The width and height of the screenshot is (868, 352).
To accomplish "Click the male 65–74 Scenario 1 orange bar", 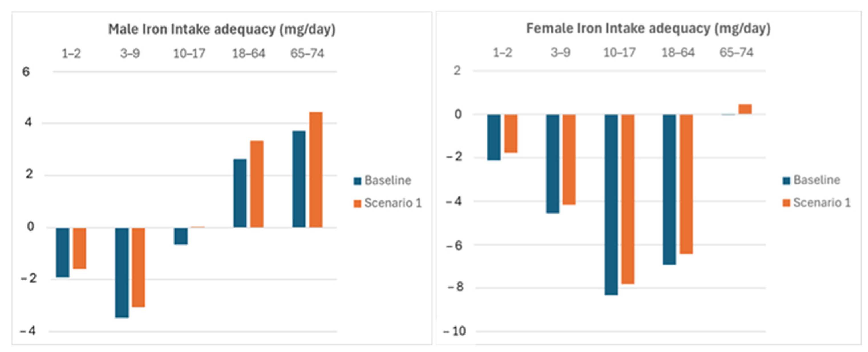I will 316,170.
